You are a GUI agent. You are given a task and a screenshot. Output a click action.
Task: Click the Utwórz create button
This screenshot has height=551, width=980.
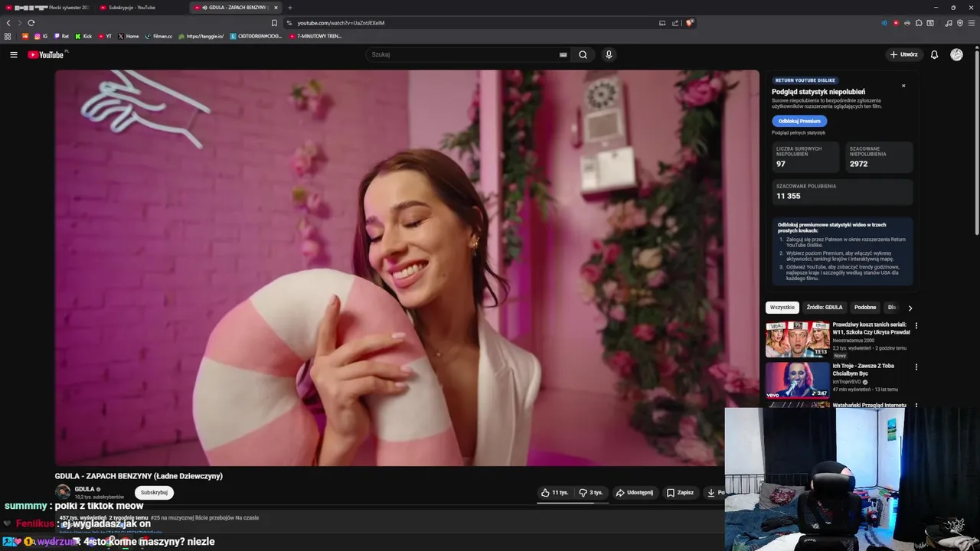click(903, 54)
